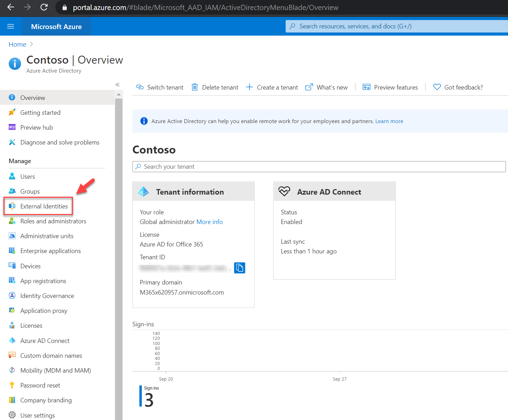Select External Identities menu item
508x420 pixels.
pyautogui.click(x=44, y=206)
